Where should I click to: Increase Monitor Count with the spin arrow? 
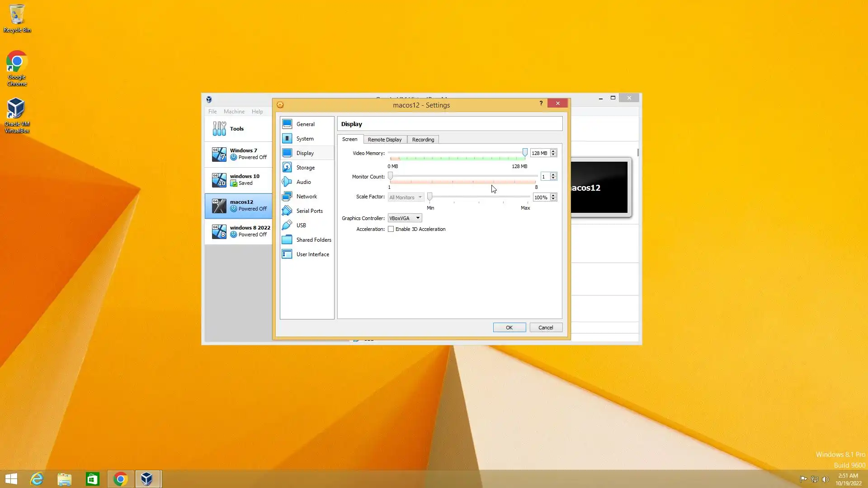[553, 174]
